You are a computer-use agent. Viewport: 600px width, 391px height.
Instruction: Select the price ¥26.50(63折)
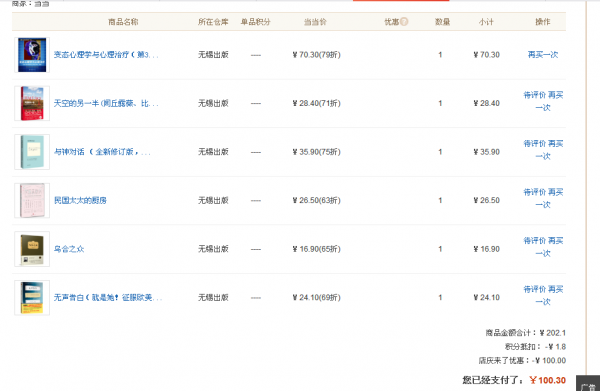[316, 200]
